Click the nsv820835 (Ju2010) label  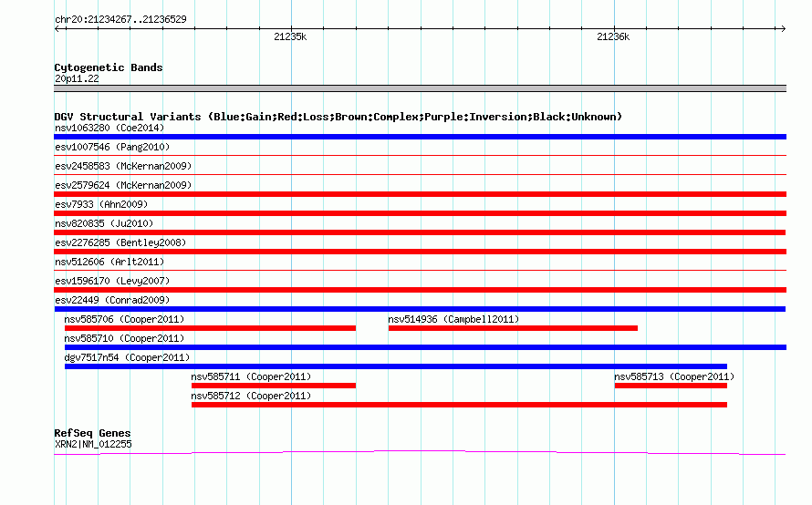[x=104, y=223]
